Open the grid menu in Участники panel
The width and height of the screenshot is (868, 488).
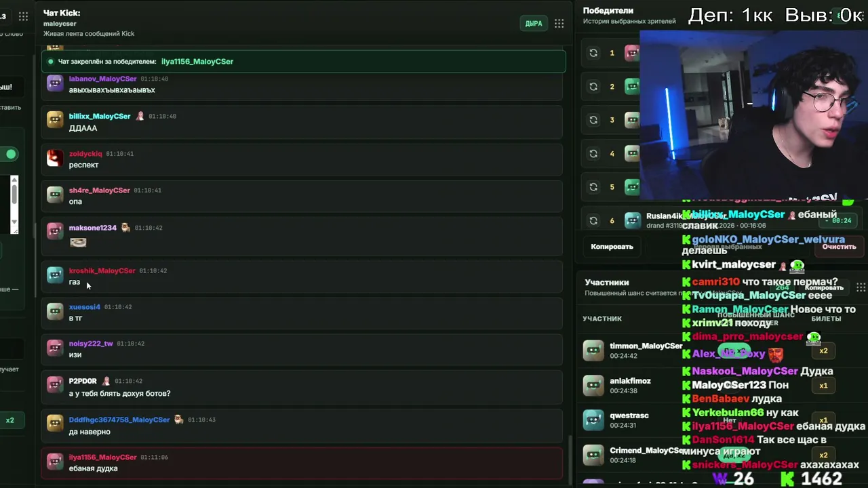tap(861, 287)
